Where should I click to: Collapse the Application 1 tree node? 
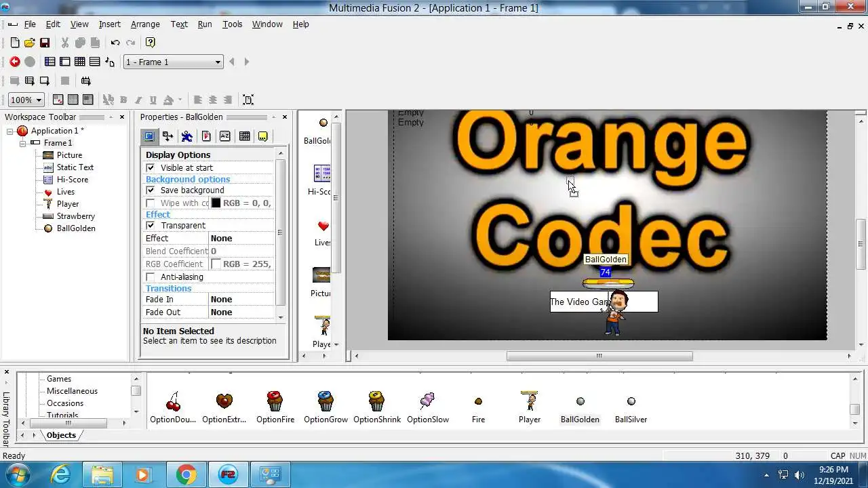click(10, 131)
